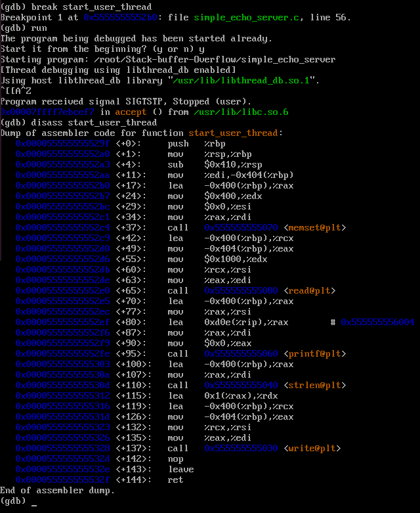Click the read@plt symbol

coord(309,290)
